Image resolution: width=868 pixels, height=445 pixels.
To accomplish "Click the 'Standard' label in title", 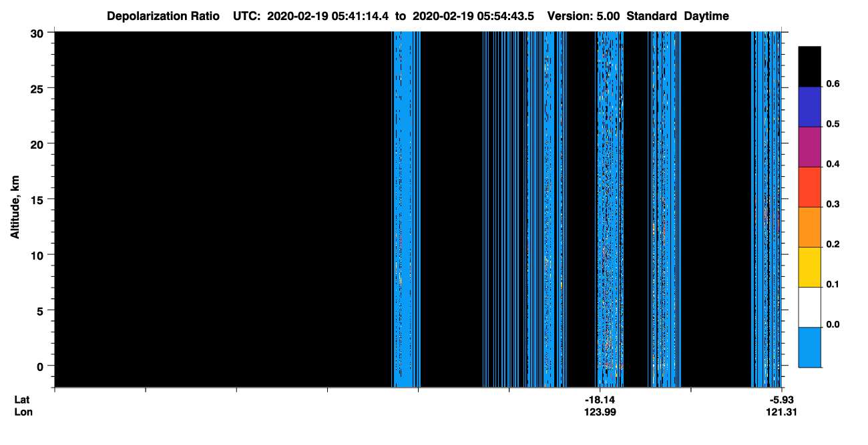I will click(x=652, y=16).
